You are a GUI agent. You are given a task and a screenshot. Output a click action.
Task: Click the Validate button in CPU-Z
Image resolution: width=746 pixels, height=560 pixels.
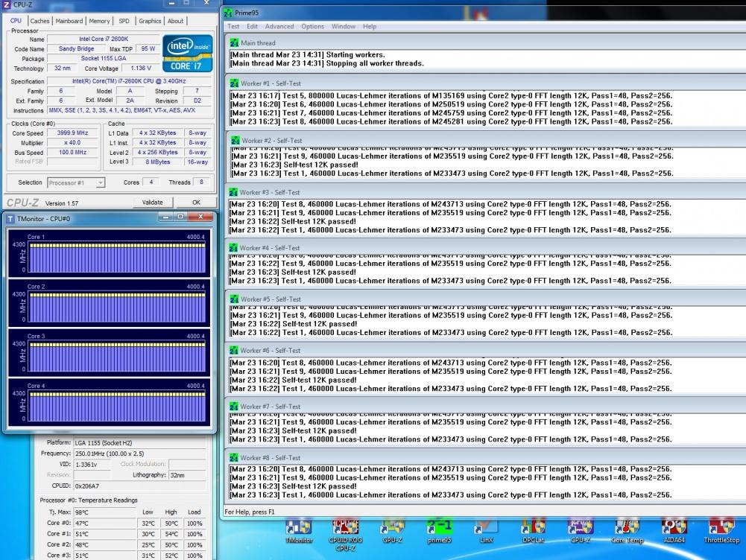(x=152, y=203)
